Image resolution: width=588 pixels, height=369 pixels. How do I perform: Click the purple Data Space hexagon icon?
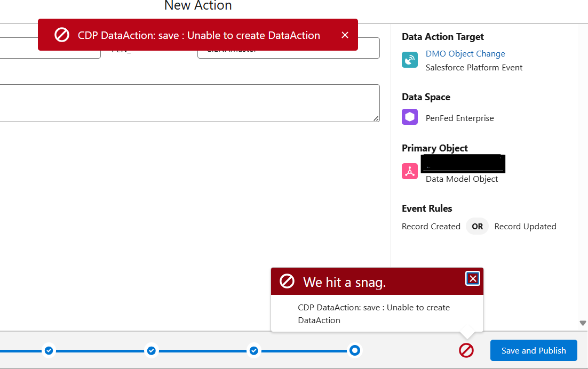click(409, 117)
